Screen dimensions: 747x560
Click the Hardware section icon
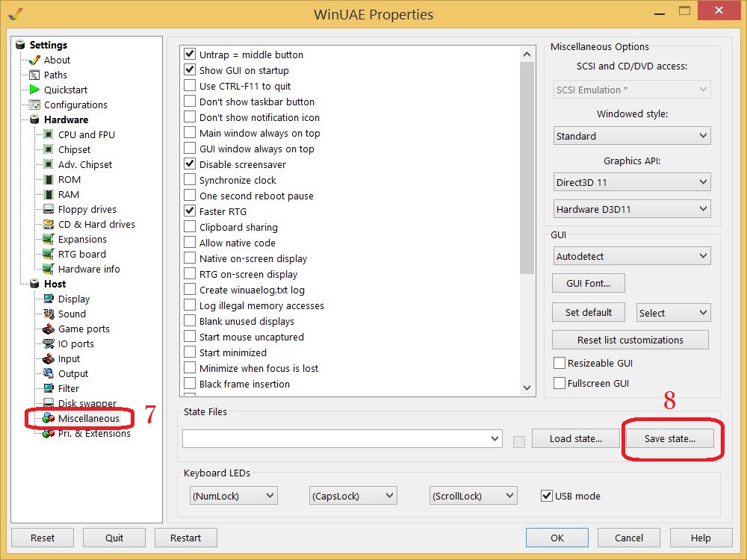coord(34,119)
